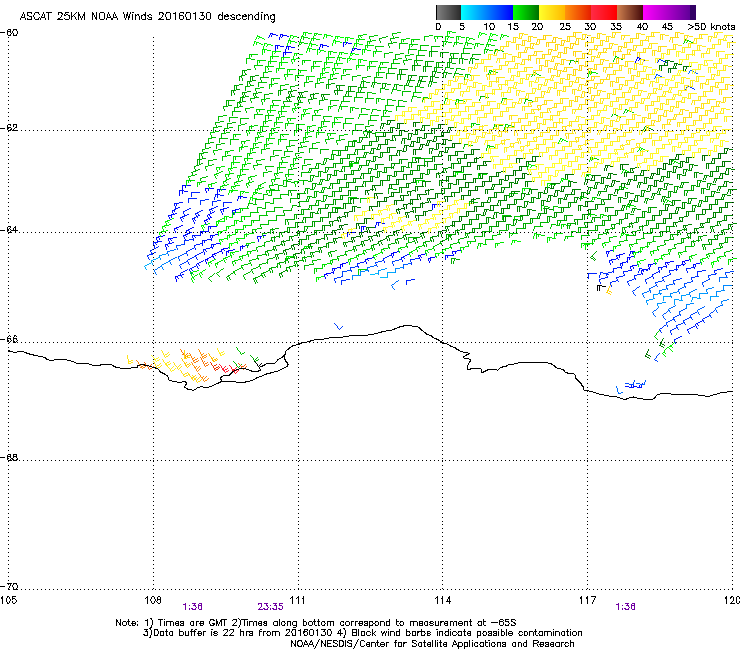This screenshot has width=740, height=650.
Task: Click the NOAA/NESDIS credit line
Action: point(432,644)
